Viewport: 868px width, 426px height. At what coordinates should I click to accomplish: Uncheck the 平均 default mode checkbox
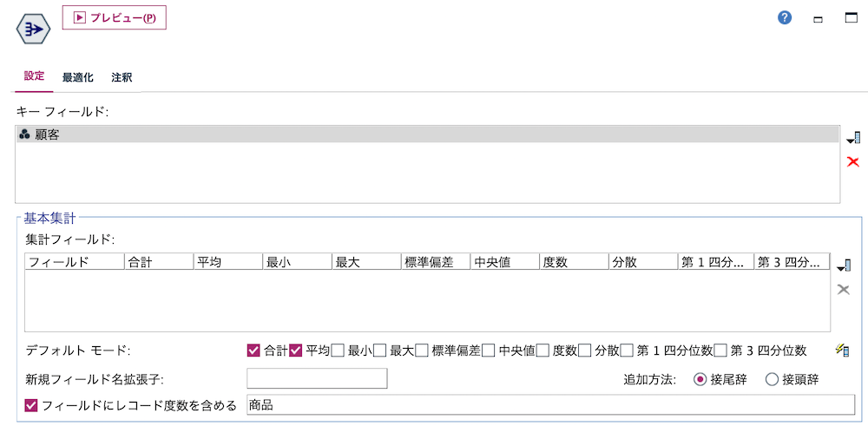click(296, 351)
